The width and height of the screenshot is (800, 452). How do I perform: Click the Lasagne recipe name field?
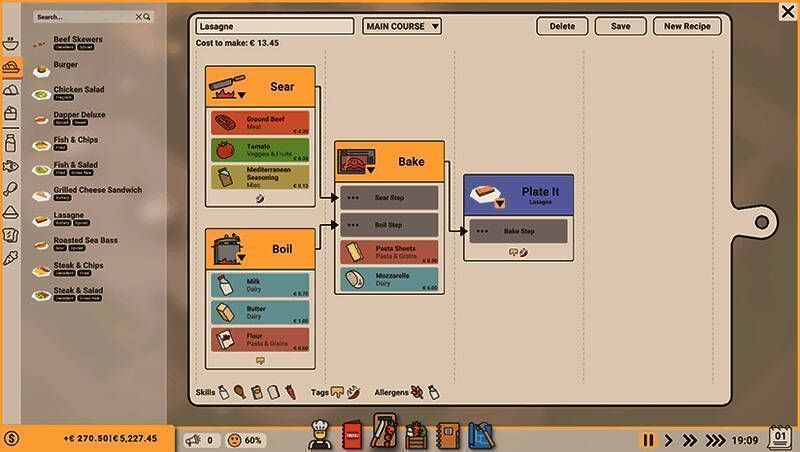[274, 26]
